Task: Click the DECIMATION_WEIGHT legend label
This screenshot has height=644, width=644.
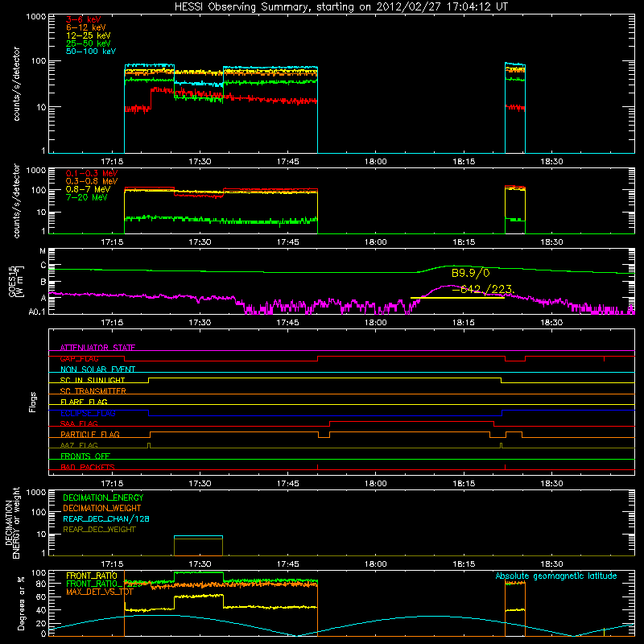Action: coord(102,509)
